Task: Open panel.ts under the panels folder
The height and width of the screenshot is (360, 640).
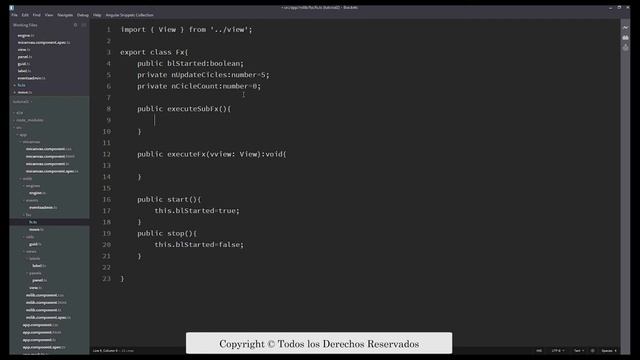Action: pyautogui.click(x=40, y=280)
